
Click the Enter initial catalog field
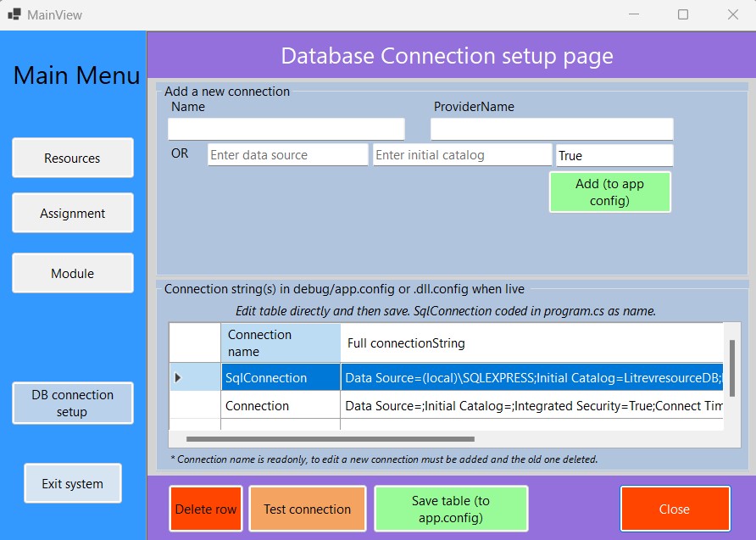(x=462, y=153)
